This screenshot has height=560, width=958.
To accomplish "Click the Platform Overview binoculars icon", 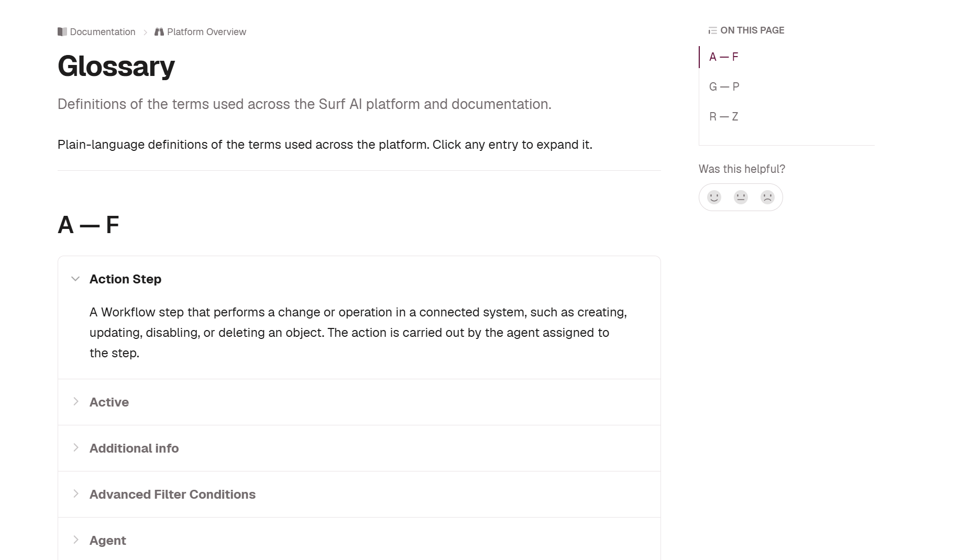I will tap(159, 32).
